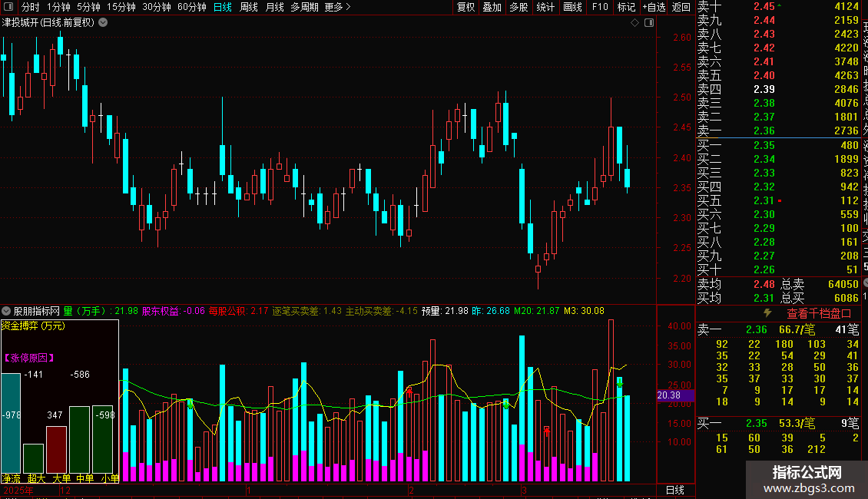Click the 卖均 average price 2.48
Viewport: 868px width, 499px height.
tap(764, 284)
